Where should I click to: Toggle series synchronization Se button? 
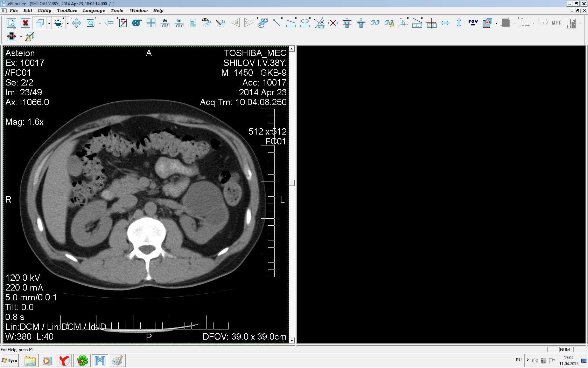coord(165,23)
